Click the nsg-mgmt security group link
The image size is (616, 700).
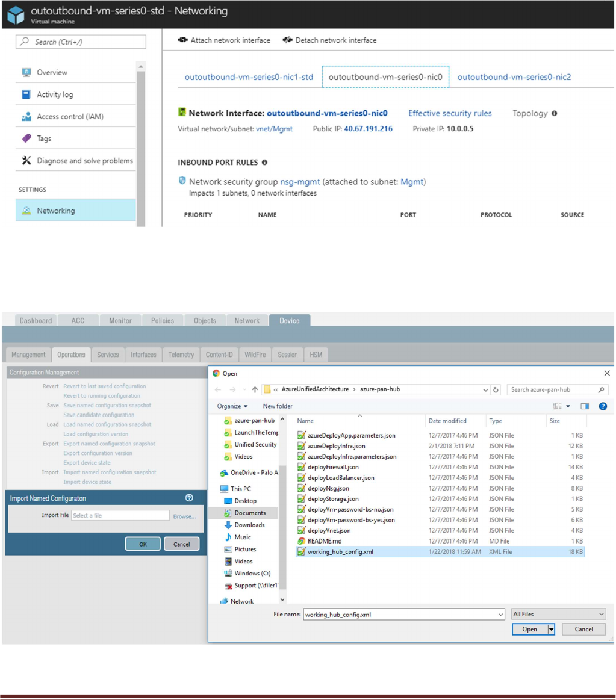pyautogui.click(x=300, y=182)
